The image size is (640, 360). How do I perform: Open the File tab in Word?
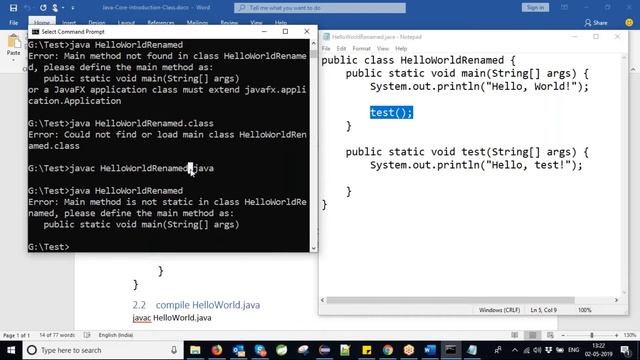[13, 23]
